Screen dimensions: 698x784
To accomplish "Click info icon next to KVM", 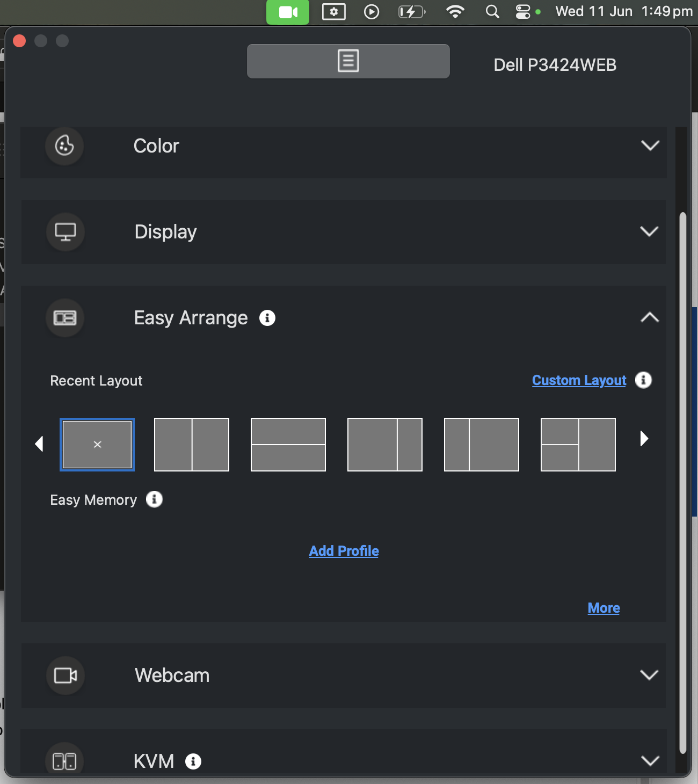I will 193,761.
